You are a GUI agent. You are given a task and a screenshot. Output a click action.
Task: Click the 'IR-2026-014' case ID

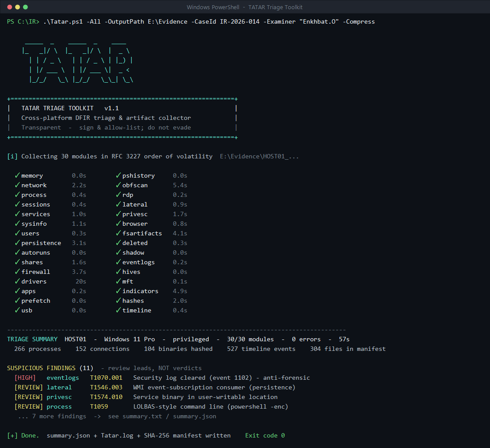coord(240,21)
